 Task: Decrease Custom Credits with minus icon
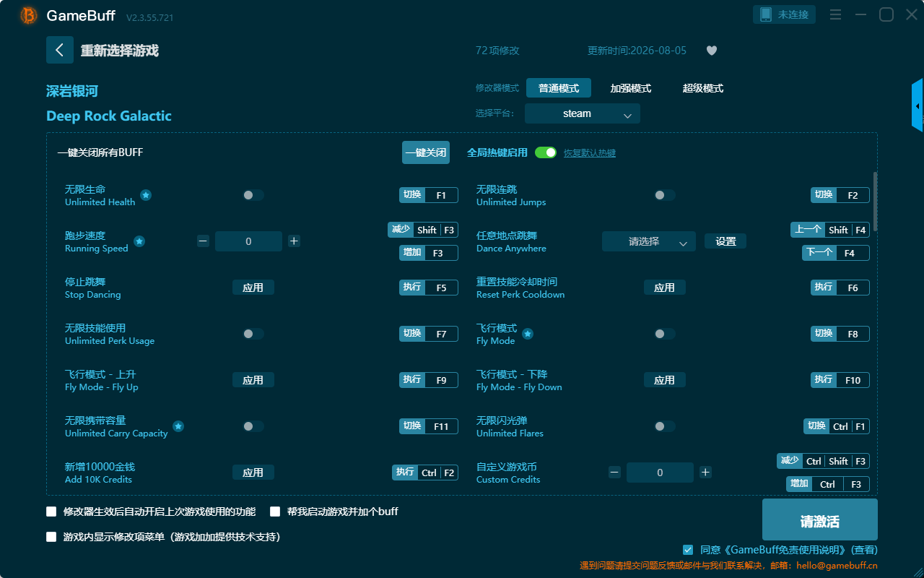(x=614, y=473)
